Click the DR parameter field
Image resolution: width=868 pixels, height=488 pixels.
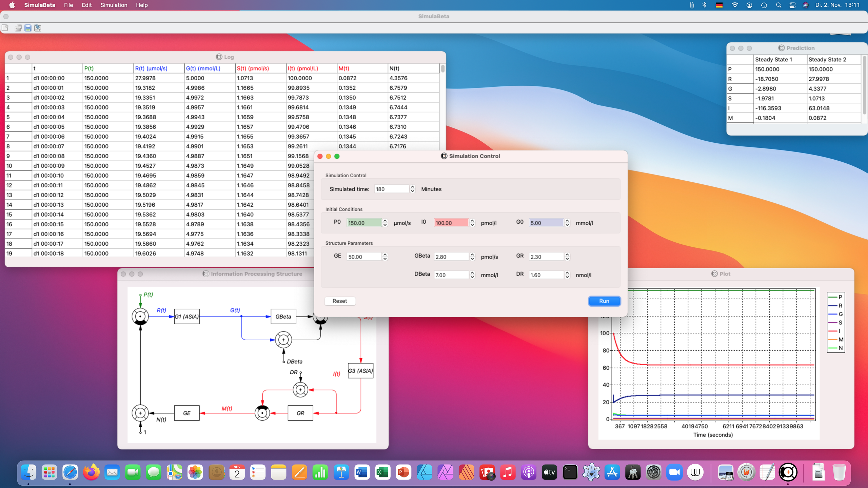(x=546, y=275)
